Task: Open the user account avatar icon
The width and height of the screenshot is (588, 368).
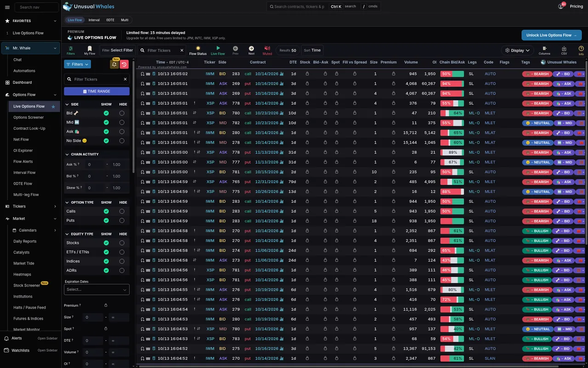Action: point(561,6)
